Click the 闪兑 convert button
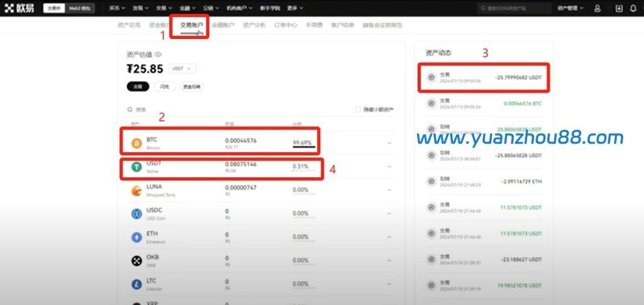This screenshot has width=644, height=305. 164,87
